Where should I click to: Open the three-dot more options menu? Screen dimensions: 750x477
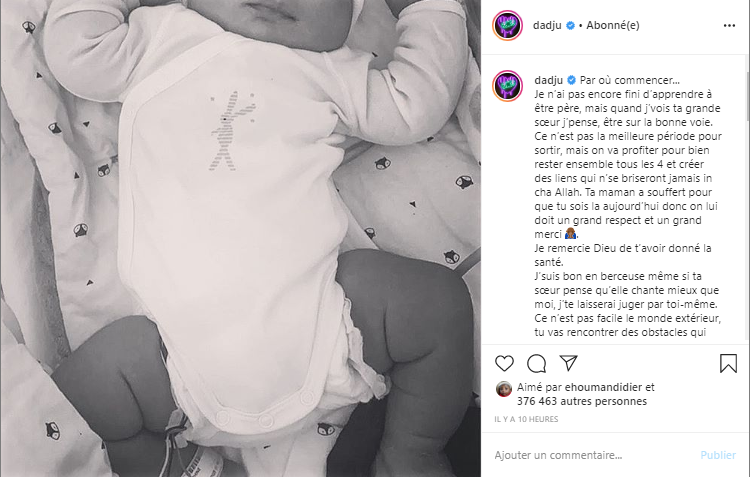tap(729, 25)
